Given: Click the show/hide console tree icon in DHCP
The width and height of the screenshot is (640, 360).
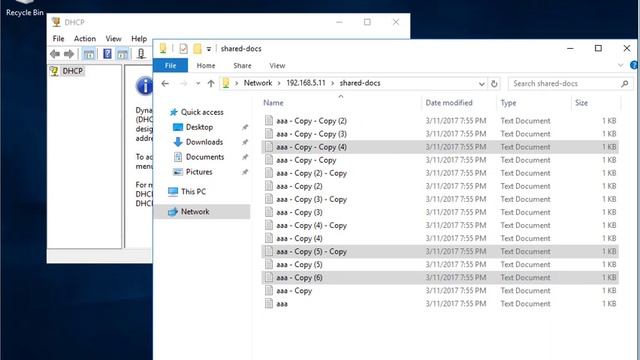Looking at the screenshot, I should 89,54.
